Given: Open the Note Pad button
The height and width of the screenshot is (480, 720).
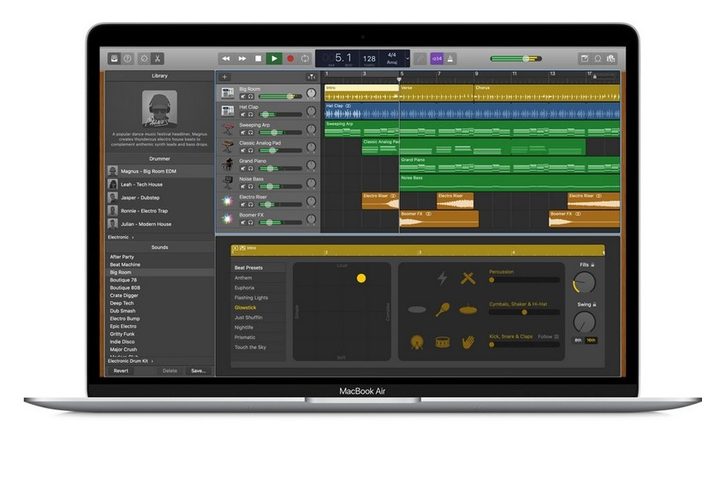Looking at the screenshot, I should [585, 58].
